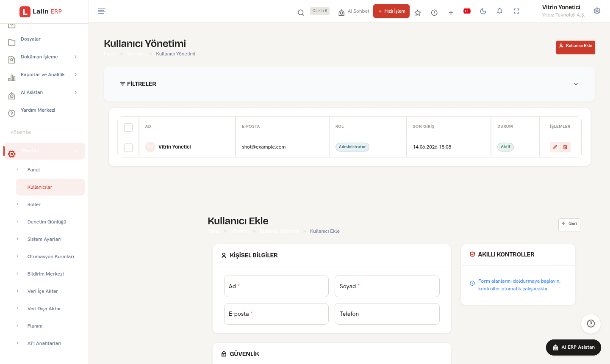The height and width of the screenshot is (364, 610).
Task: Open Sistem Ayarları item
Action: coord(44,239)
